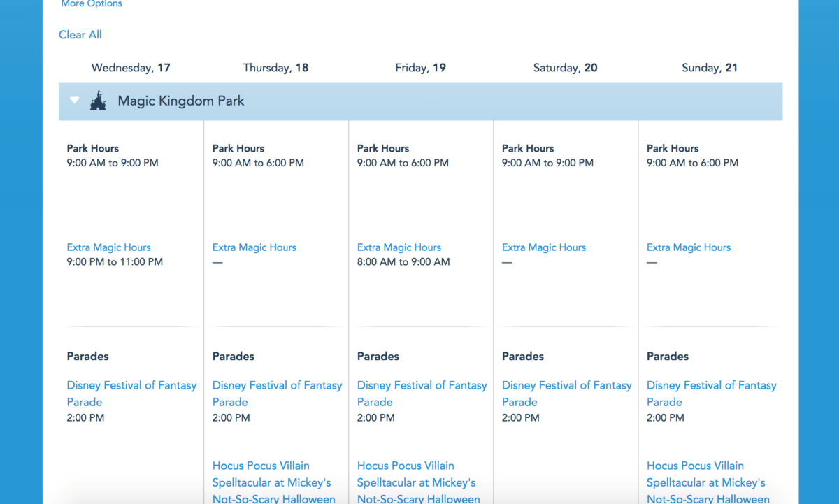The height and width of the screenshot is (504, 839).
Task: Open Saturday's Disney Festival of Fantasy Parade
Action: pos(566,393)
